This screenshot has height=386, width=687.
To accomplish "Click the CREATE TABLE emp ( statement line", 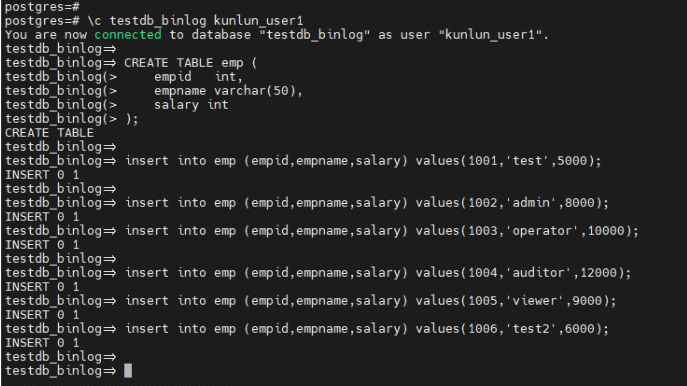I will [x=191, y=63].
